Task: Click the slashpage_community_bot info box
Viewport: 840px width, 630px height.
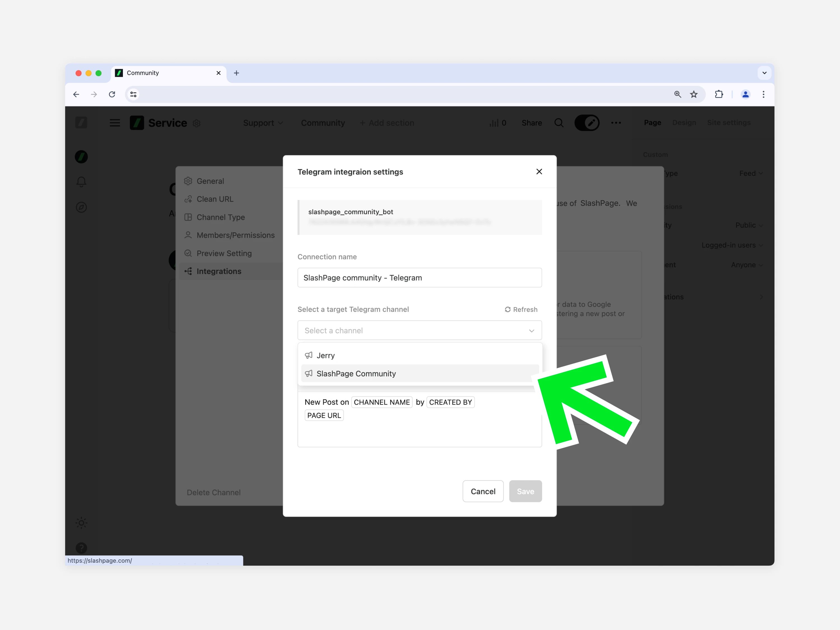Action: [420, 217]
